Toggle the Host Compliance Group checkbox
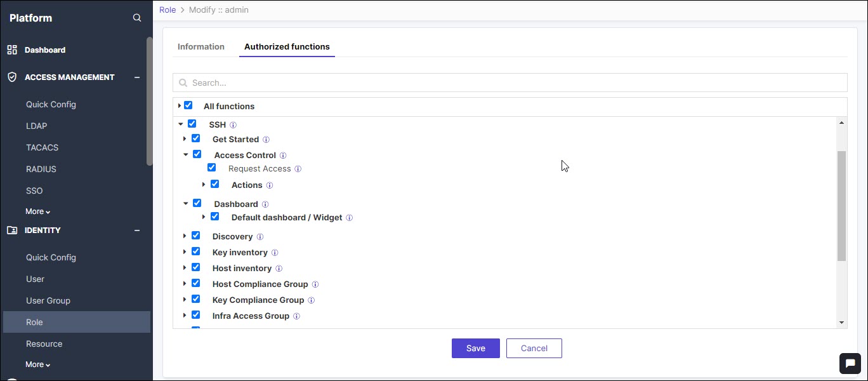868x381 pixels. point(195,283)
